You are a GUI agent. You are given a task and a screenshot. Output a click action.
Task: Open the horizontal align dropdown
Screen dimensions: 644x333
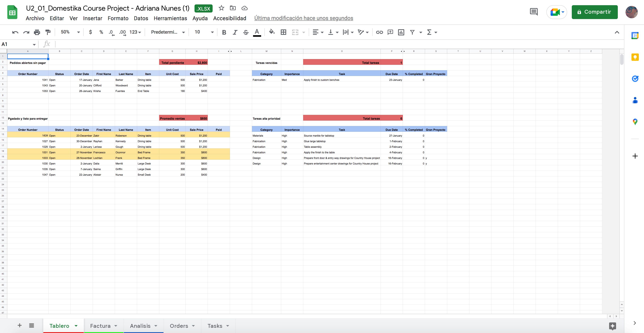click(318, 32)
